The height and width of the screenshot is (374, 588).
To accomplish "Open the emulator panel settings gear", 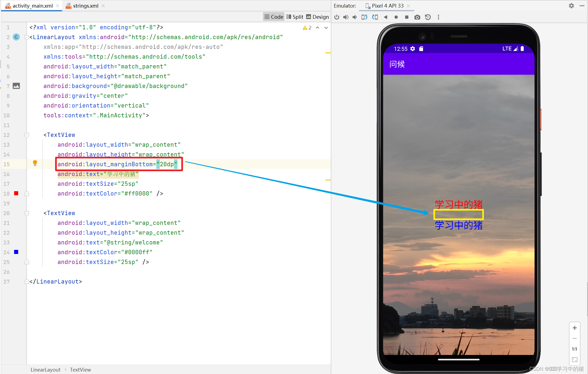I will (x=571, y=6).
